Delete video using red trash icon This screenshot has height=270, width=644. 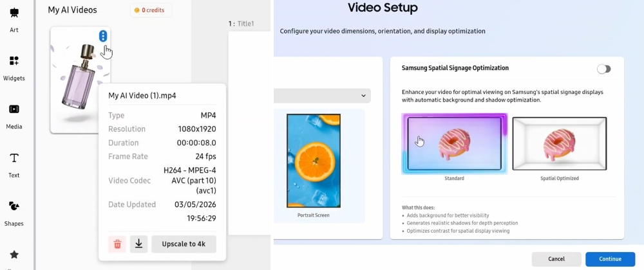[x=117, y=244]
